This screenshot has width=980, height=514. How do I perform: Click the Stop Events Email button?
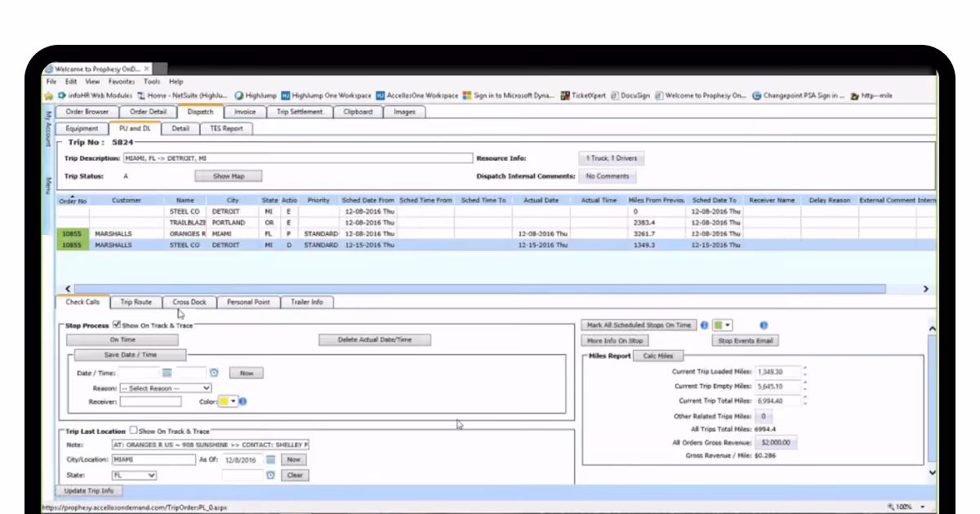[746, 340]
